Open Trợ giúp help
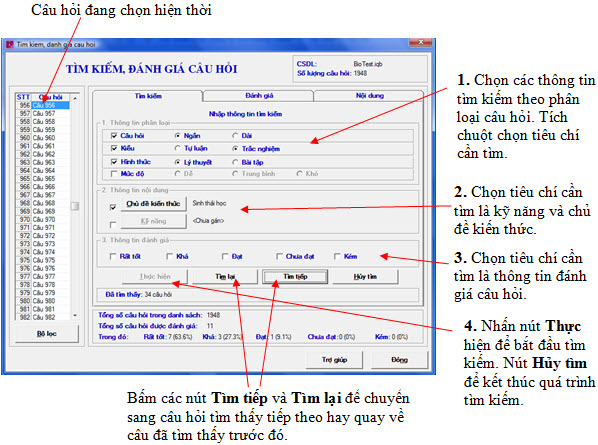The image size is (598, 445). click(x=334, y=360)
